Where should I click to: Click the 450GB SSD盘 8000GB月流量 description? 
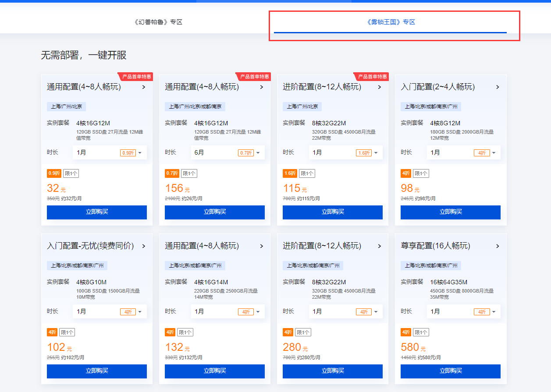[x=462, y=294]
